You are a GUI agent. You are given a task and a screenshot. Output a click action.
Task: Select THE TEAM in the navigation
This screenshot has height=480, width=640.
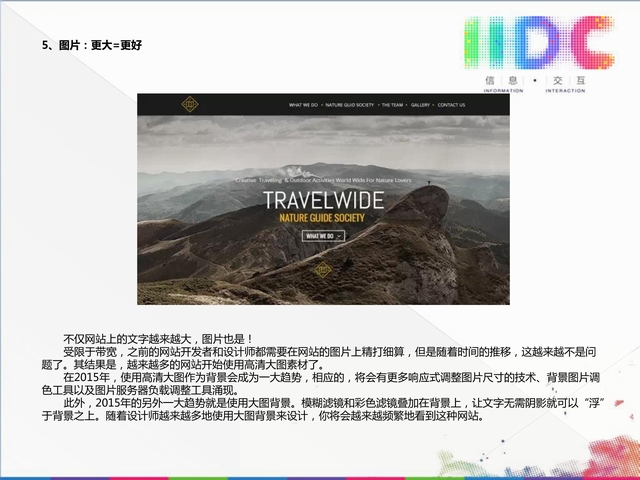pyautogui.click(x=392, y=105)
